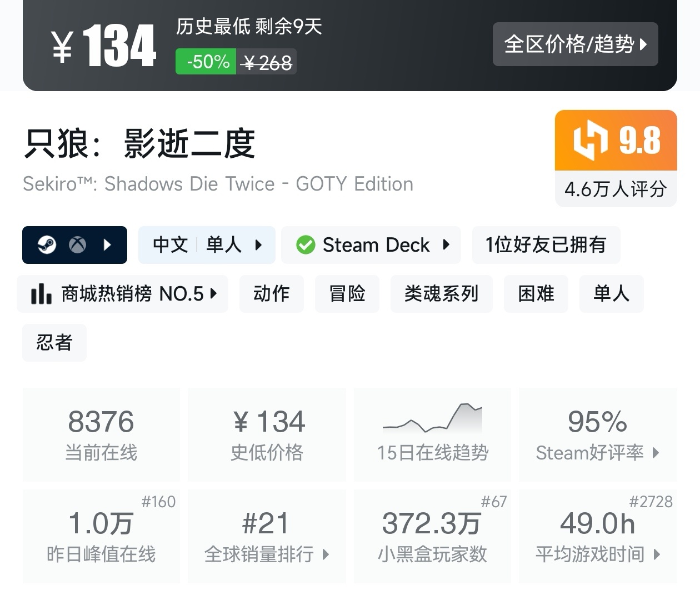700x590 pixels.
Task: Open 全球销量排行 #21 ranking
Action: pos(267,536)
